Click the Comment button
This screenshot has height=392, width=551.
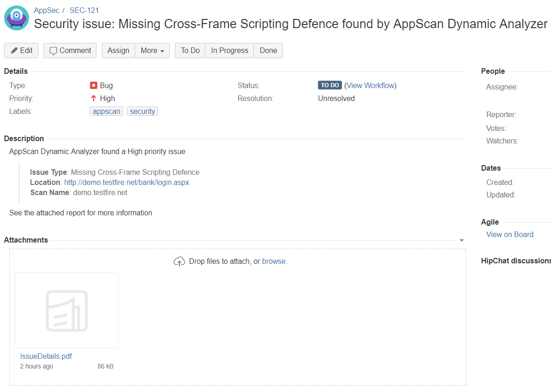tap(70, 51)
